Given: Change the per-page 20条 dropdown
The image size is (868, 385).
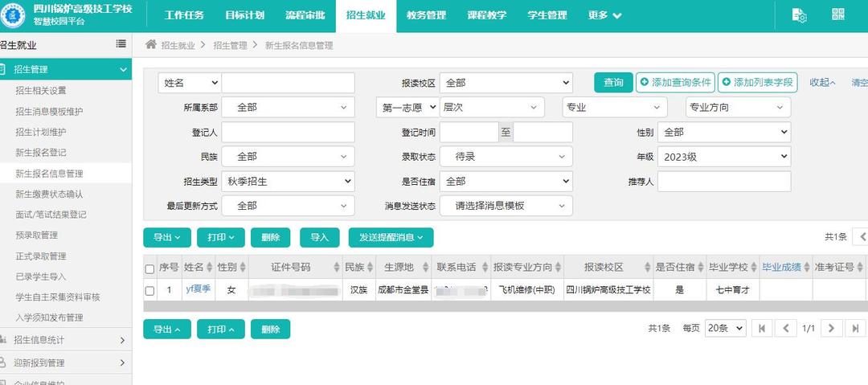Looking at the screenshot, I should point(725,328).
